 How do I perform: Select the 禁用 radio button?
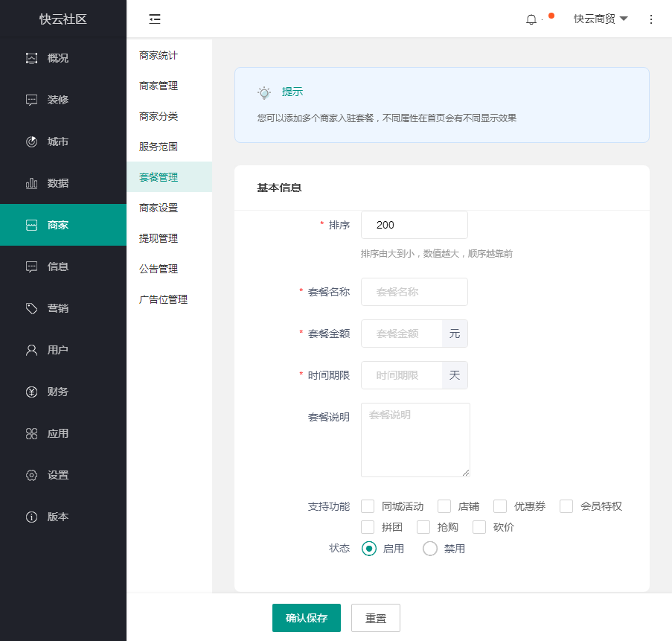[430, 549]
